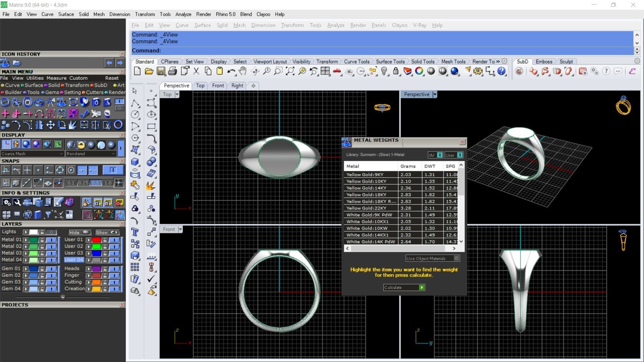
Task: Open the Help question mark icon
Action: click(x=501, y=71)
